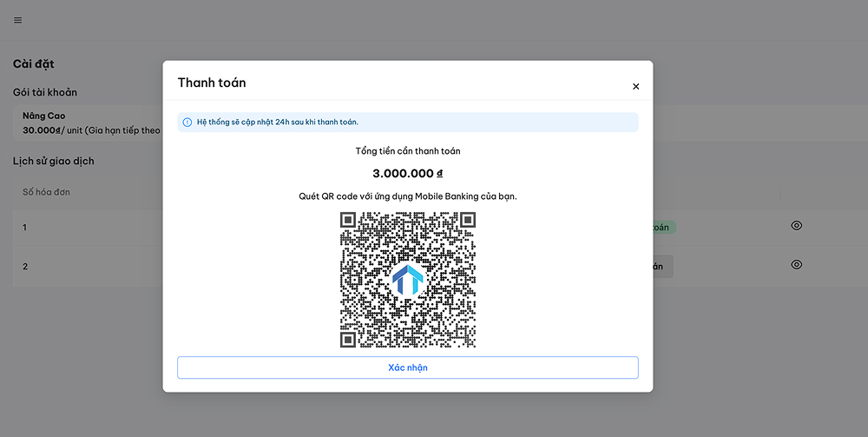Click the text 'Tổng tiền cần thanh toán'
Image resolution: width=868 pixels, height=437 pixels.
pyautogui.click(x=407, y=151)
